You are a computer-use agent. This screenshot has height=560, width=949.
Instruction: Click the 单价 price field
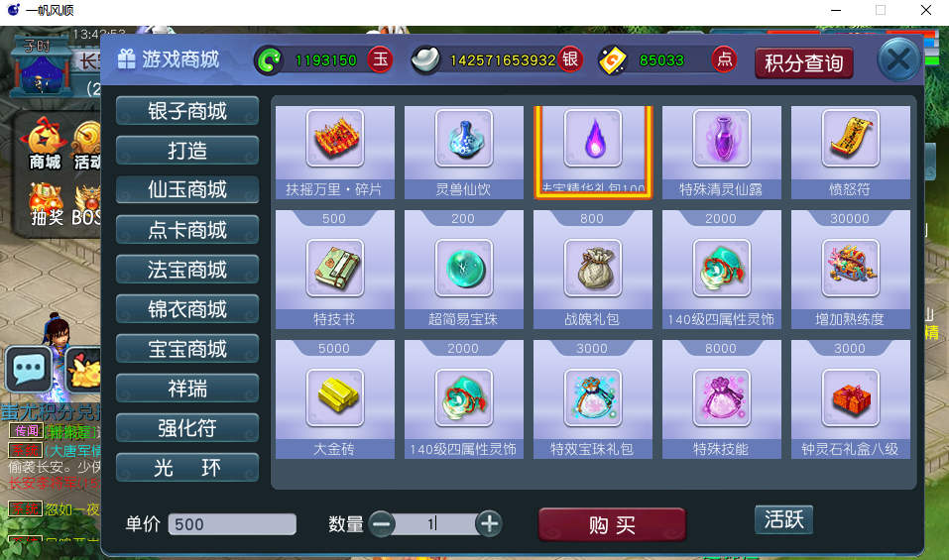tap(232, 524)
